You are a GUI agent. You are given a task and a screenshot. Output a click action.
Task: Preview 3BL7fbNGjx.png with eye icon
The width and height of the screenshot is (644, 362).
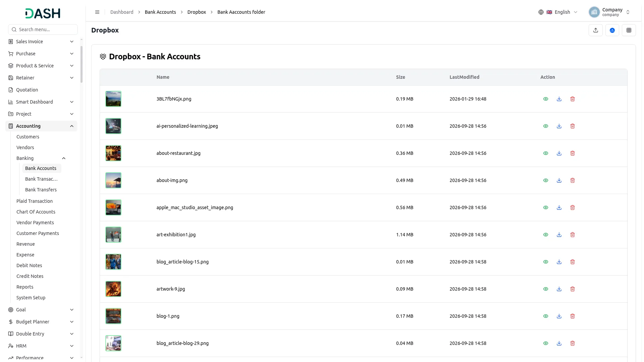coord(546,99)
